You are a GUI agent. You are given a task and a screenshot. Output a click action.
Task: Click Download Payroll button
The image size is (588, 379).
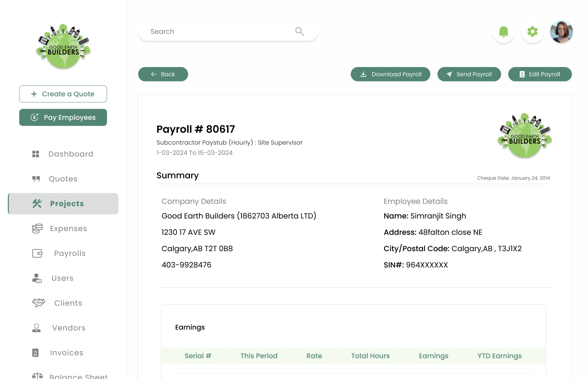(390, 74)
